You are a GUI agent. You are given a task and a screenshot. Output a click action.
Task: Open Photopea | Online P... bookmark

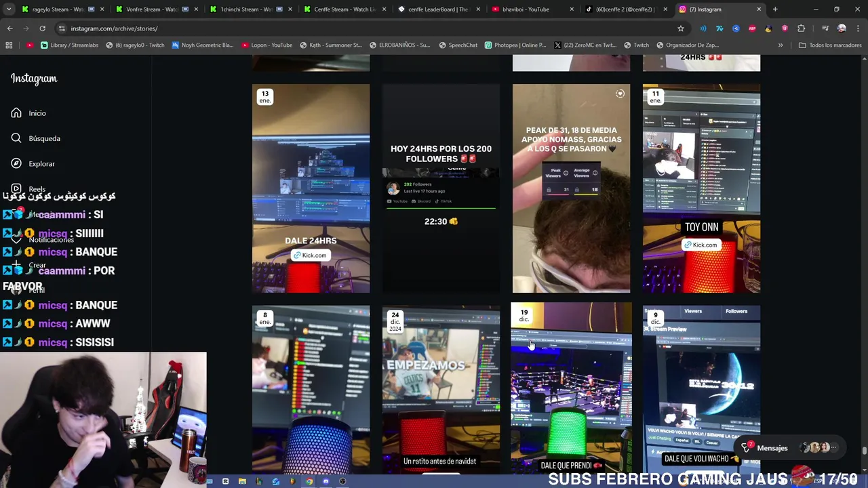(x=515, y=45)
